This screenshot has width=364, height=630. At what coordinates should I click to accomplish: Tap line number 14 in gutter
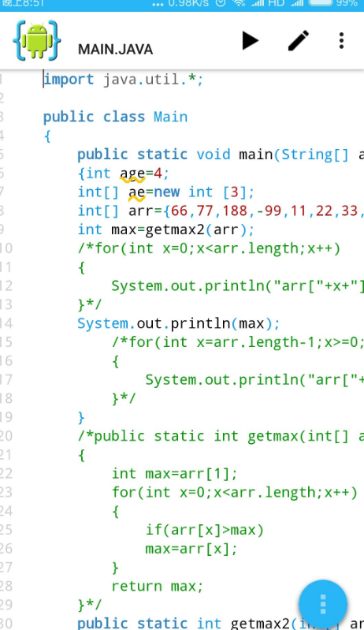tap(6, 323)
